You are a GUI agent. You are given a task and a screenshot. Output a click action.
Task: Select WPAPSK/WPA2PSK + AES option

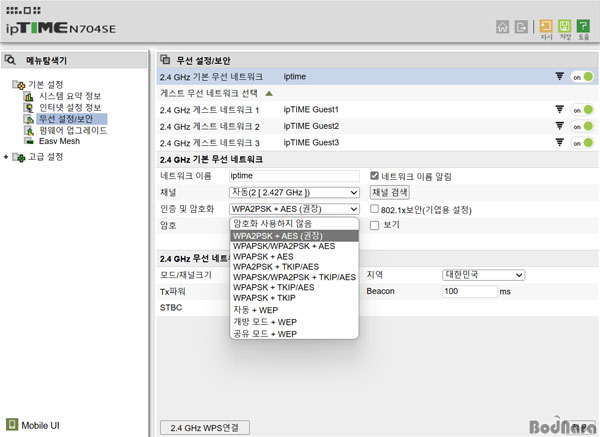[x=294, y=246]
